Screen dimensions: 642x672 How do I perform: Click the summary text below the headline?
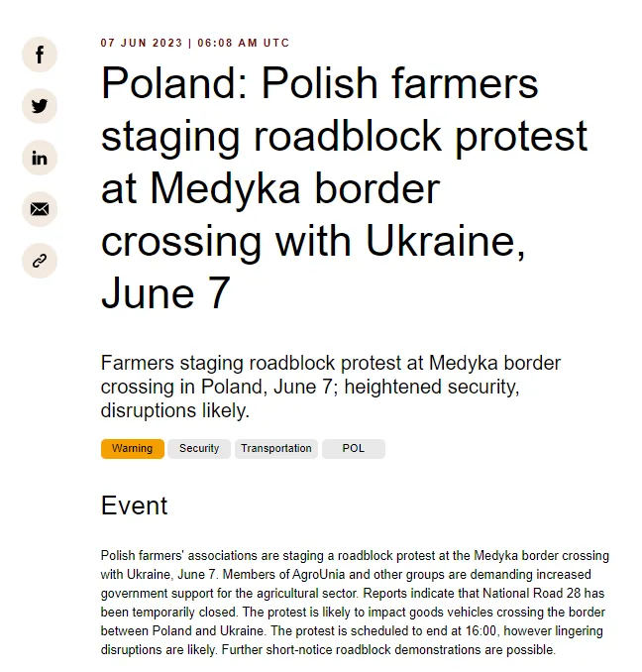(x=331, y=387)
